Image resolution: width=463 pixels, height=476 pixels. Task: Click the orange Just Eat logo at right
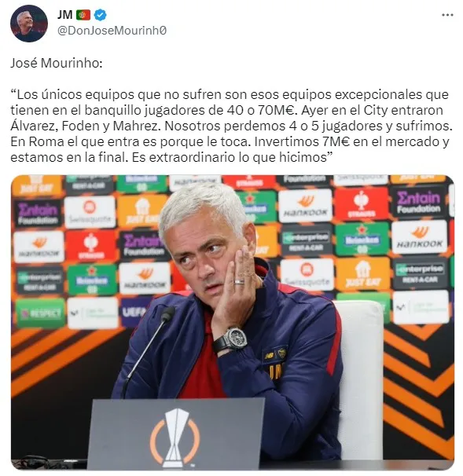pos(362,274)
